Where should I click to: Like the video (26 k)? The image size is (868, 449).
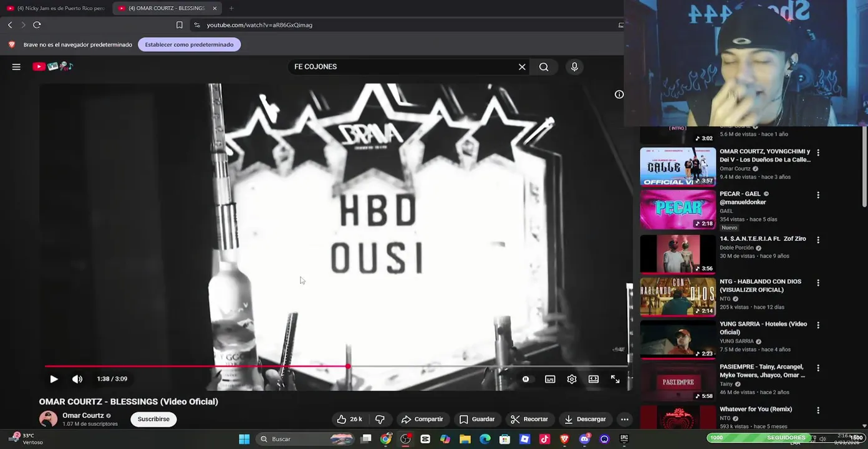point(350,419)
